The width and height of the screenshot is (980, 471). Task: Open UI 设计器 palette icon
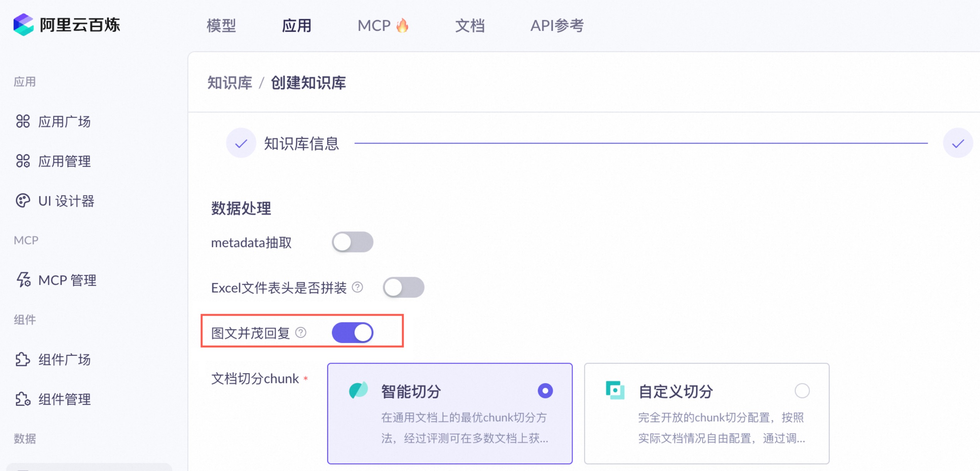point(23,201)
